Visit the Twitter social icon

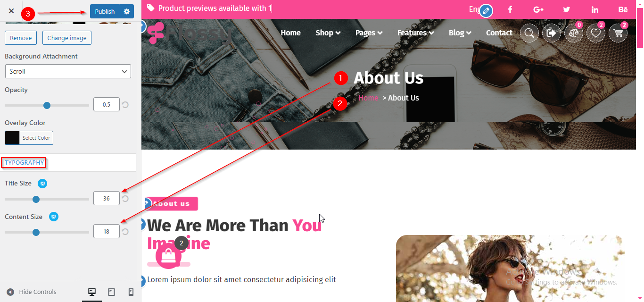567,9
